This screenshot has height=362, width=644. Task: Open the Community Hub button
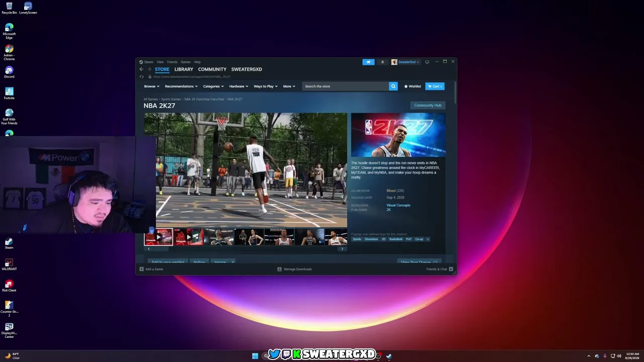click(428, 105)
